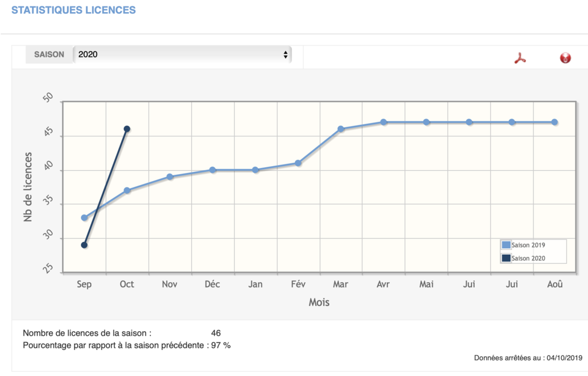Select the Saison 2019 Mar data point

pos(341,129)
